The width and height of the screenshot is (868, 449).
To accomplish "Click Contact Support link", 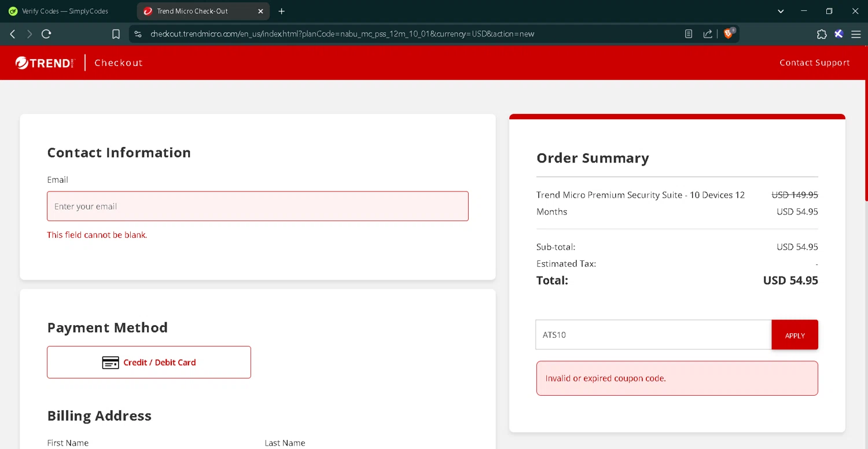I will [x=814, y=62].
